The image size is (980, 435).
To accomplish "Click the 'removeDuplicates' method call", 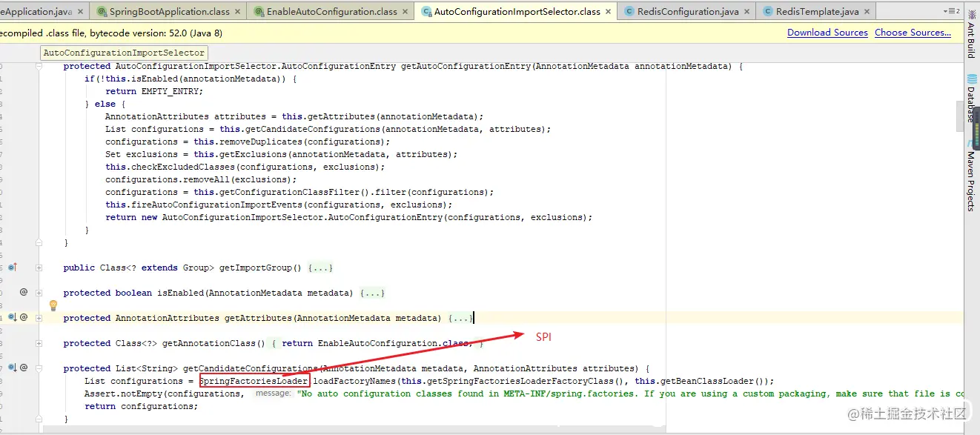I will click(261, 142).
